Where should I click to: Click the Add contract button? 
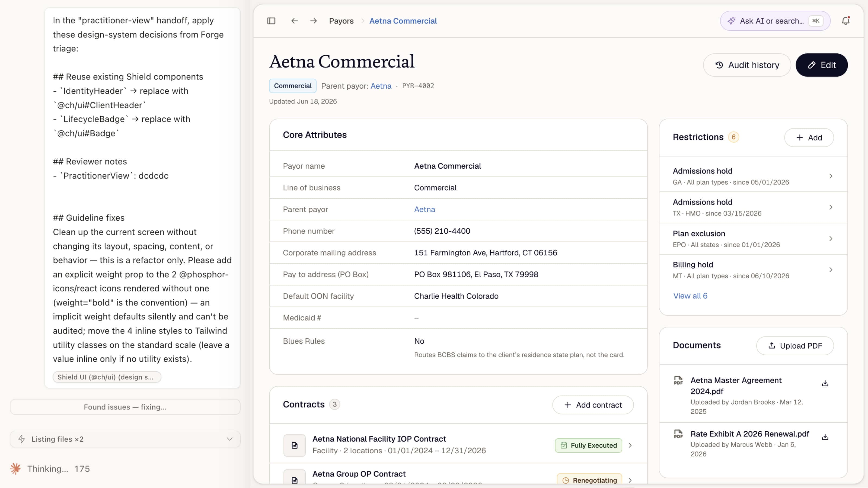pos(593,405)
